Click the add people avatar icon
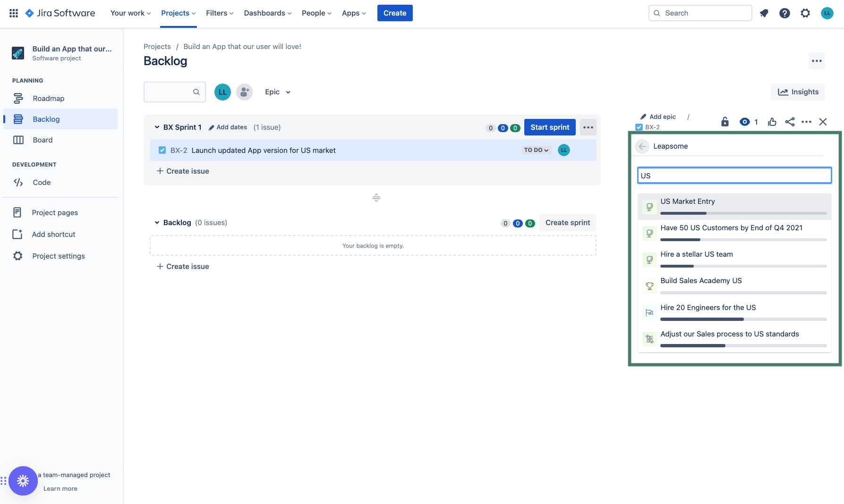Image resolution: width=844 pixels, height=504 pixels. coord(244,92)
